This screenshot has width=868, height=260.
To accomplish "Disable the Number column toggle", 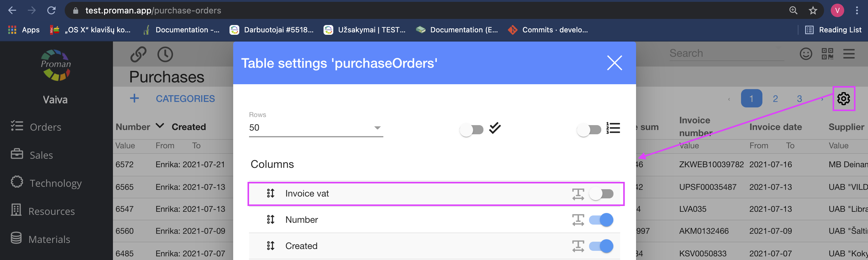I will [x=601, y=220].
